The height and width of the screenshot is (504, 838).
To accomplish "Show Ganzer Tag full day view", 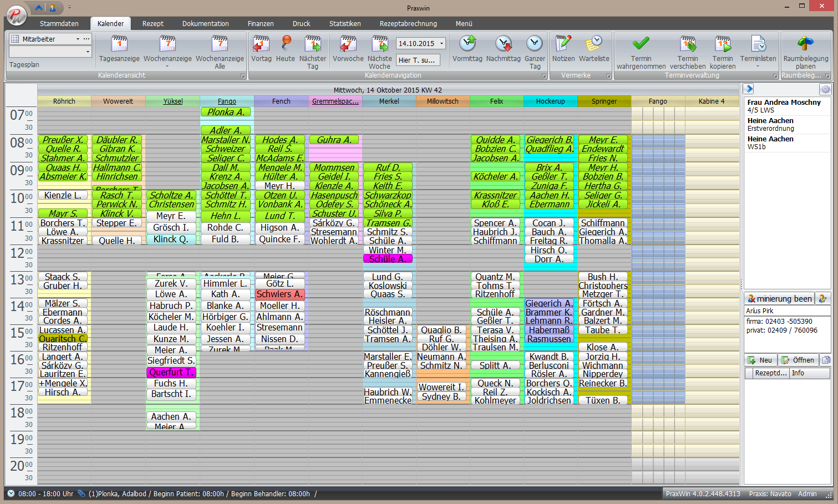I will click(535, 52).
